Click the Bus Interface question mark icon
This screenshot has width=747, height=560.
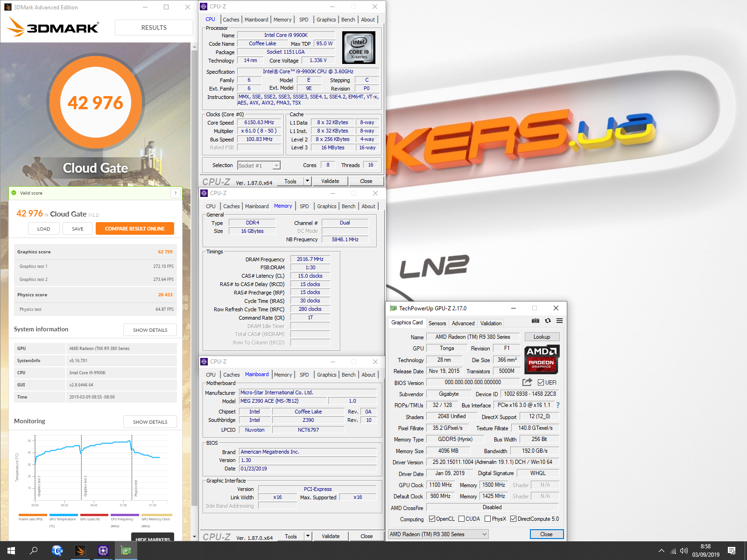pyautogui.click(x=558, y=405)
